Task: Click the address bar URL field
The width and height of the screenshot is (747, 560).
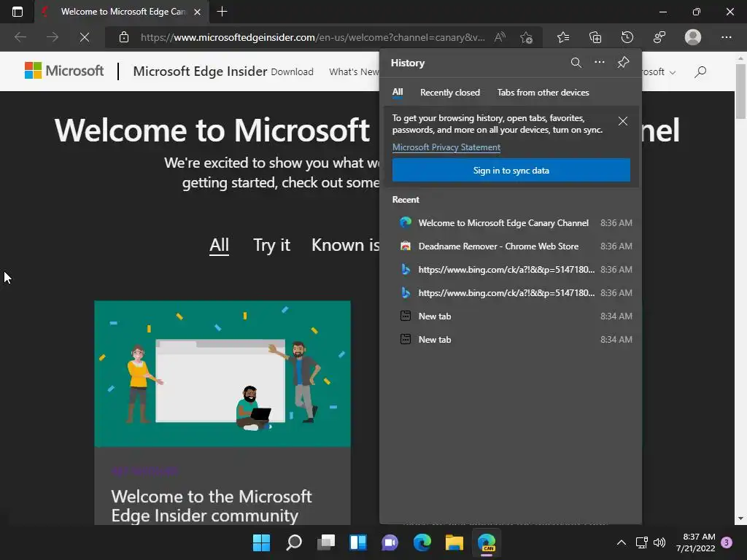Action: coord(312,37)
